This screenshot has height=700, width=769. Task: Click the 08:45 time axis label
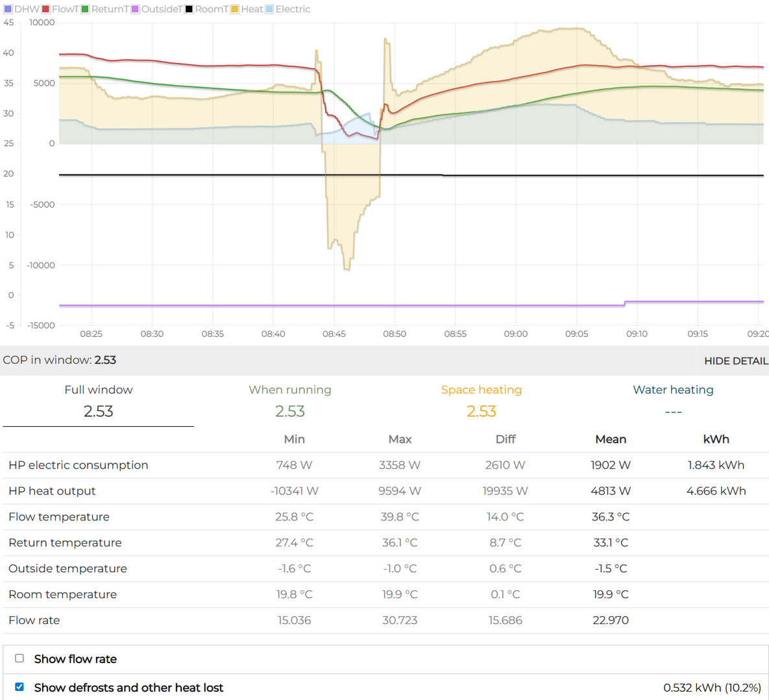tap(334, 334)
